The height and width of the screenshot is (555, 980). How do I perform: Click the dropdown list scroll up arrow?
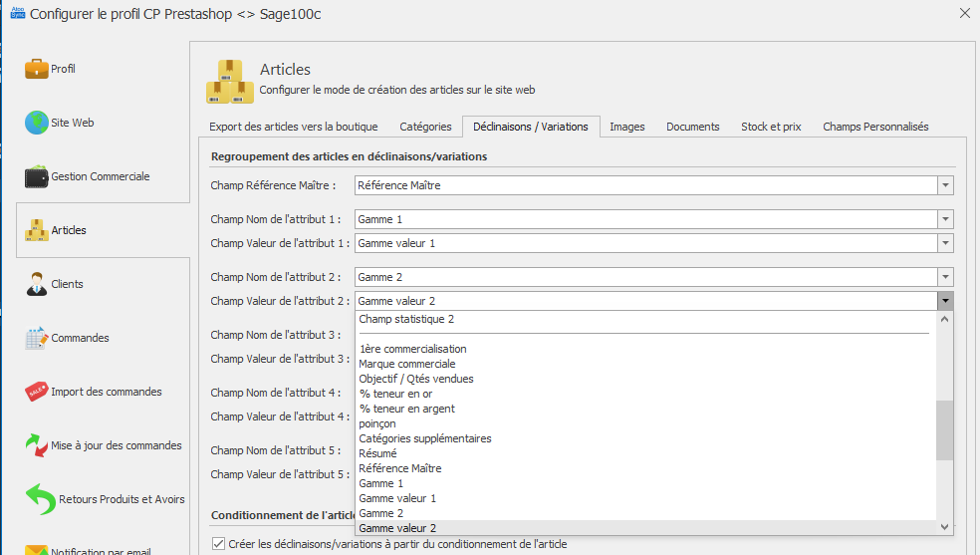[x=944, y=320]
